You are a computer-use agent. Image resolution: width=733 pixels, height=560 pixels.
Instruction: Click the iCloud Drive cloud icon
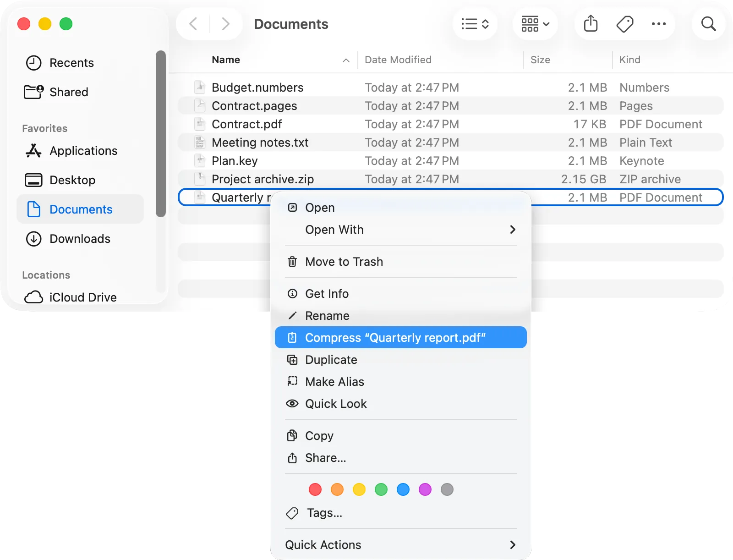[33, 297]
